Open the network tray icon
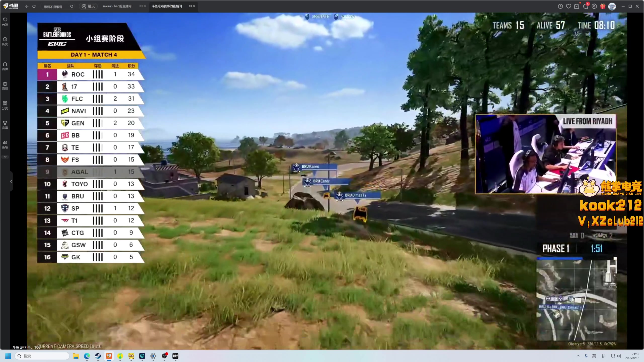The height and width of the screenshot is (362, 644). click(x=613, y=356)
